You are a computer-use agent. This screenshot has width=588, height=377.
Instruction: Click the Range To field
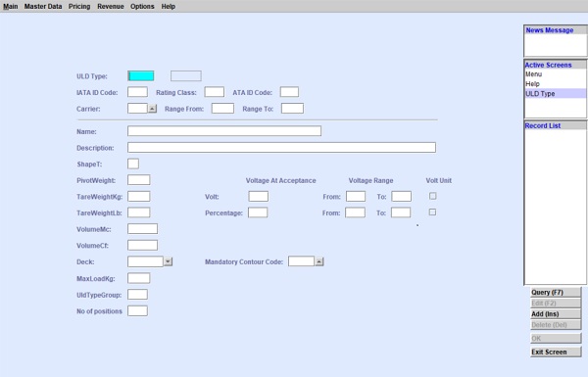292,109
